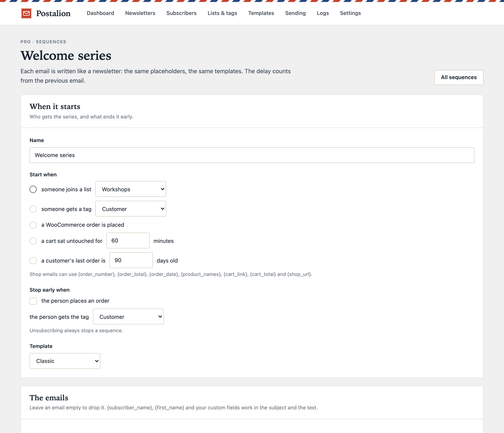Expand the Classic template dropdown
Image resolution: width=504 pixels, height=433 pixels.
pos(65,361)
